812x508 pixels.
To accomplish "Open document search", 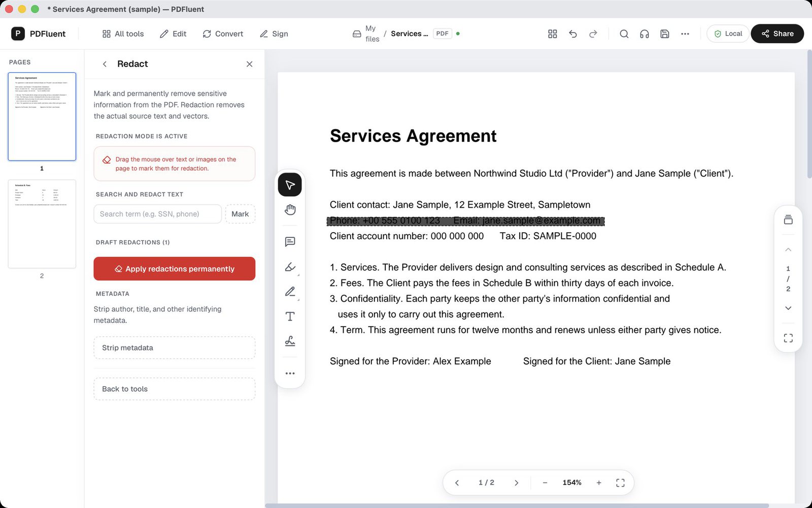I will [624, 34].
